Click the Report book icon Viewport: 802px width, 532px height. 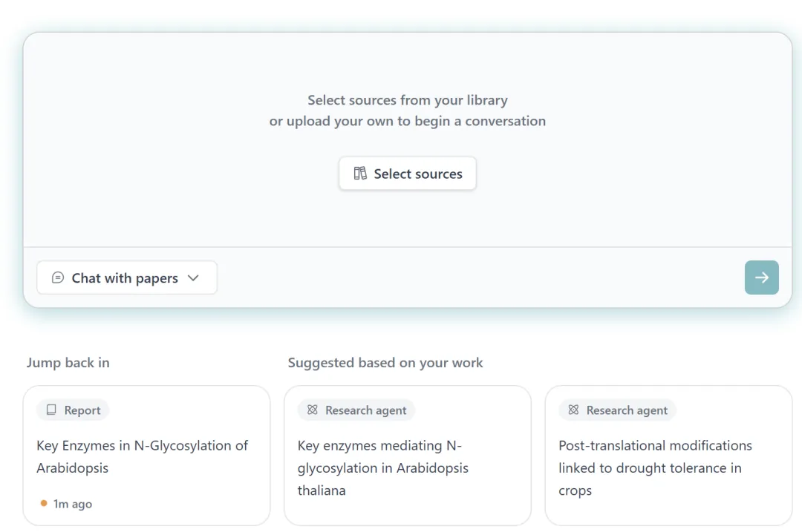51,410
